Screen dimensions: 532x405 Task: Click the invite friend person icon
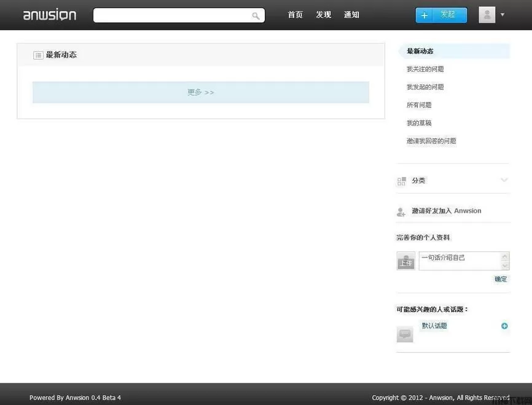401,212
